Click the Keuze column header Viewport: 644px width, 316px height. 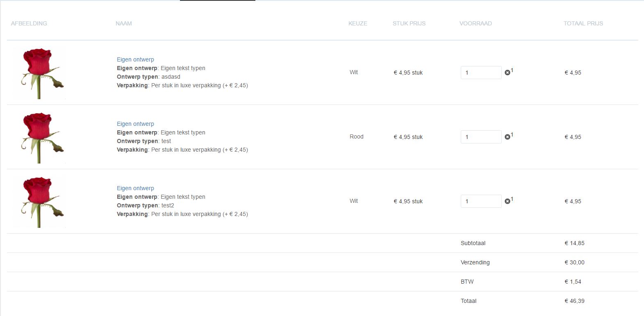[x=358, y=23]
